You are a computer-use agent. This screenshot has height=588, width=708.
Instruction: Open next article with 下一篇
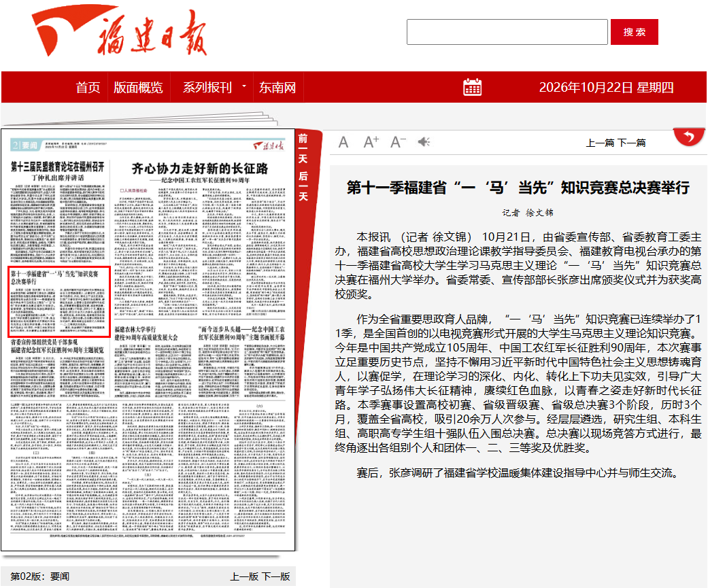tap(631, 143)
